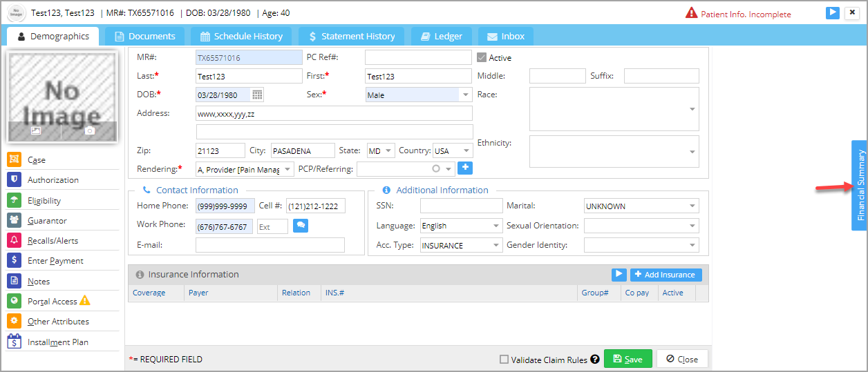Click the Enter Payment dollar icon
The width and height of the screenshot is (868, 372).
14,260
